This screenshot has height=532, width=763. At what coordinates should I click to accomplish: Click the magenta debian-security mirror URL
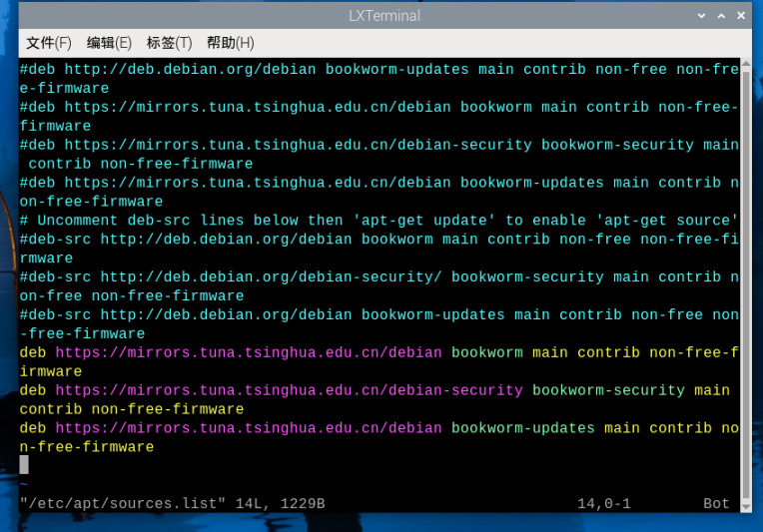tap(289, 390)
